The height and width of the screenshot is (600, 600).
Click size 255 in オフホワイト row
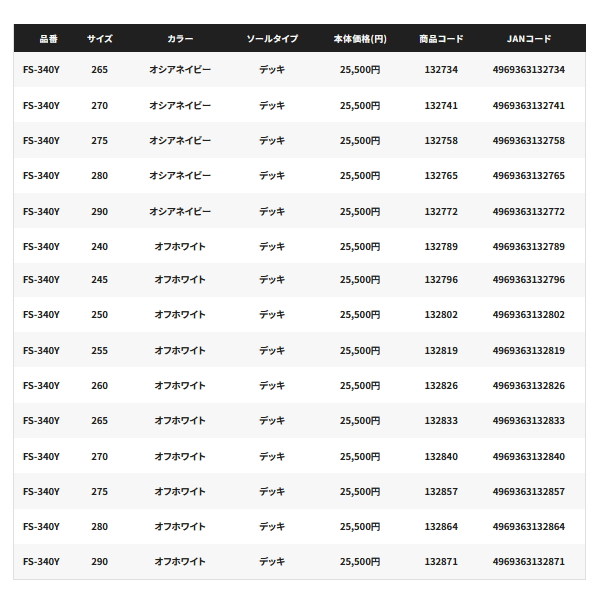point(99,350)
